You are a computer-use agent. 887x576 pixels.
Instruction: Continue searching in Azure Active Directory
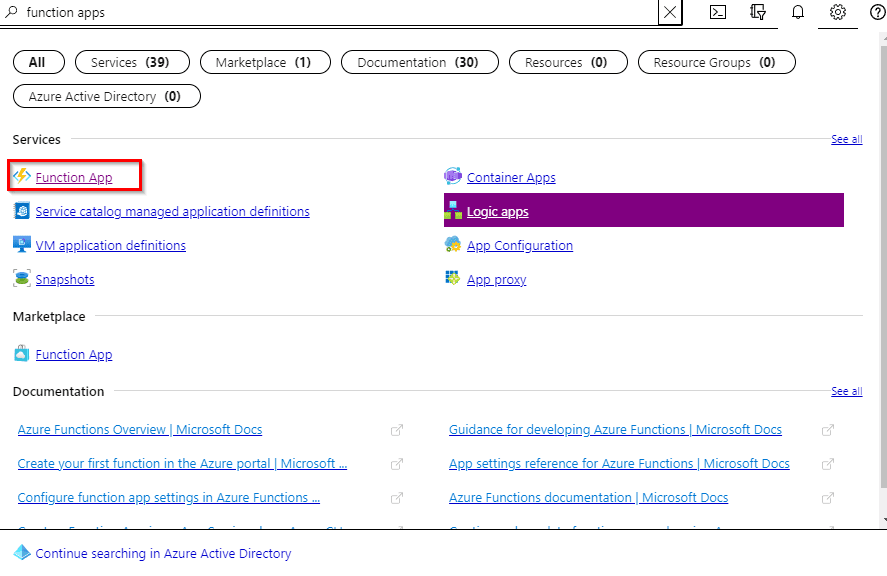coord(163,553)
